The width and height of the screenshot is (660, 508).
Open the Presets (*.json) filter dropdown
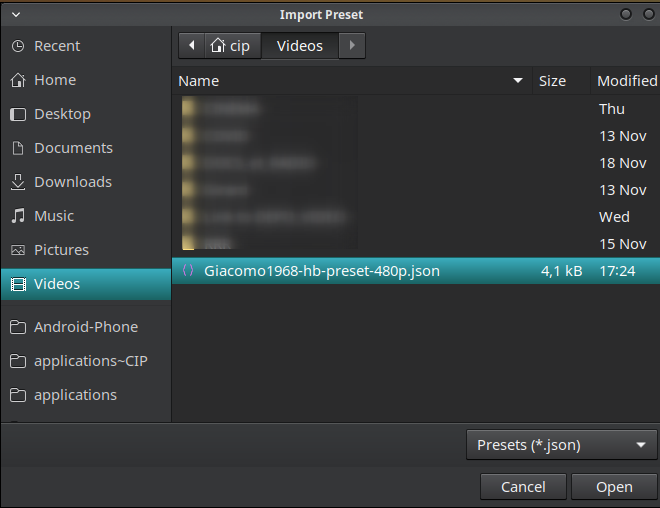point(562,445)
